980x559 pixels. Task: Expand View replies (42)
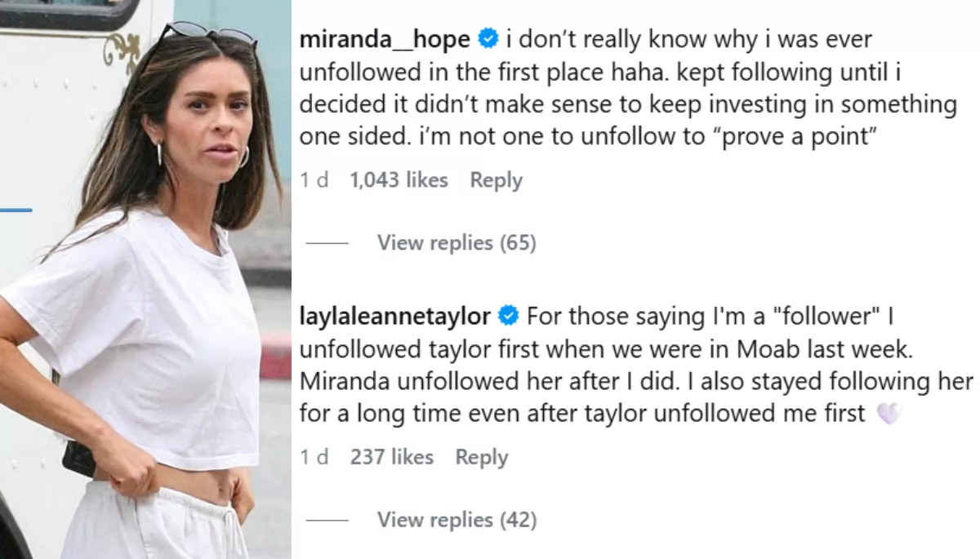pyautogui.click(x=457, y=520)
